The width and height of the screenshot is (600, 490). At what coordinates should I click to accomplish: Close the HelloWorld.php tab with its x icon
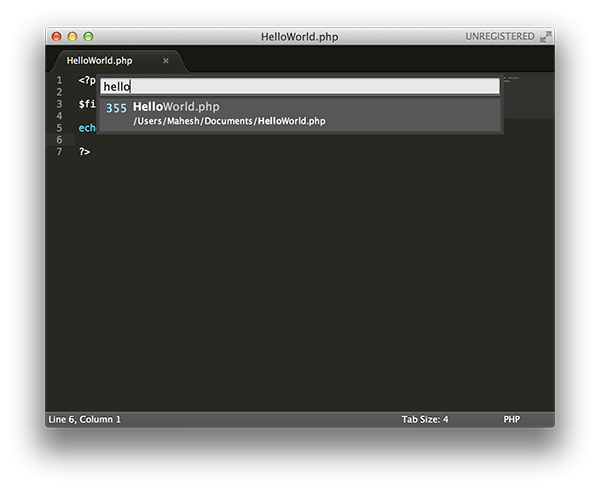(166, 61)
